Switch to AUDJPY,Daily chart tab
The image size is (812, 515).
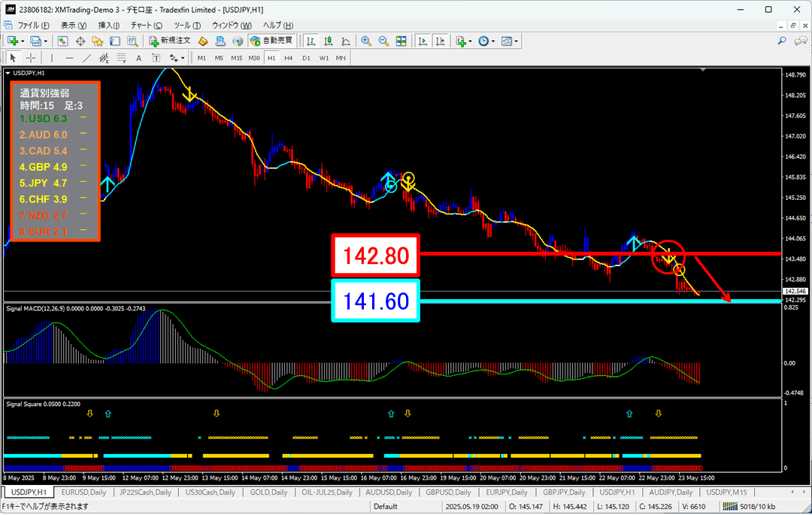pyautogui.click(x=671, y=492)
